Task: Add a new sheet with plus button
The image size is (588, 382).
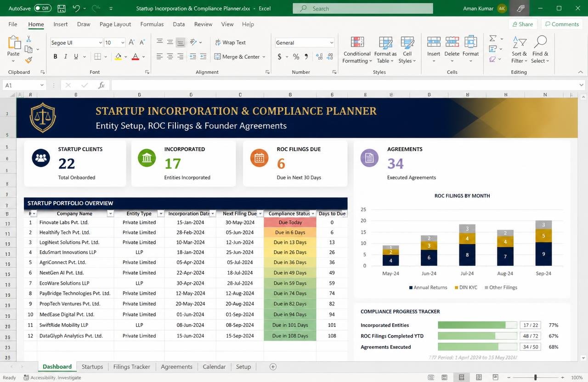Action: click(273, 367)
